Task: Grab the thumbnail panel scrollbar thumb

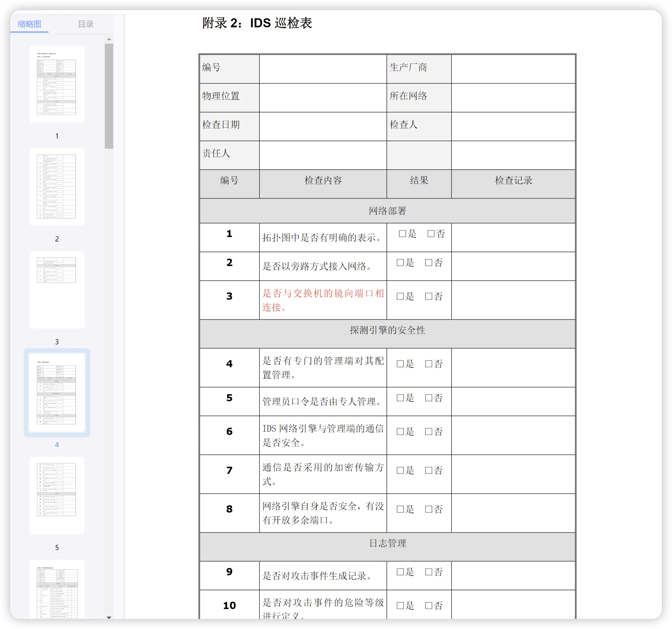Action: [109, 96]
